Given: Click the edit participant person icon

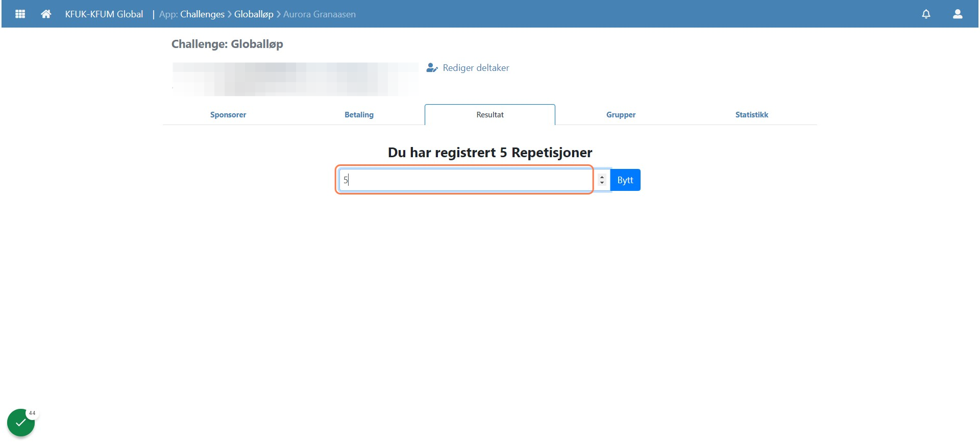Looking at the screenshot, I should pyautogui.click(x=432, y=68).
